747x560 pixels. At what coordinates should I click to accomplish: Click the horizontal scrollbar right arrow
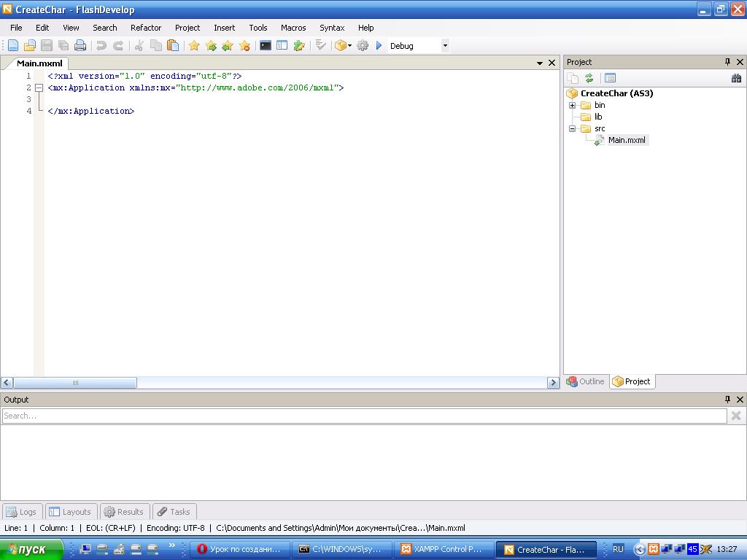point(553,382)
